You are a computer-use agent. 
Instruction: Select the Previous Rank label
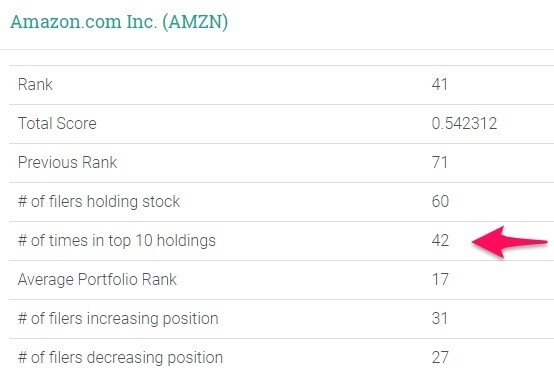[67, 162]
